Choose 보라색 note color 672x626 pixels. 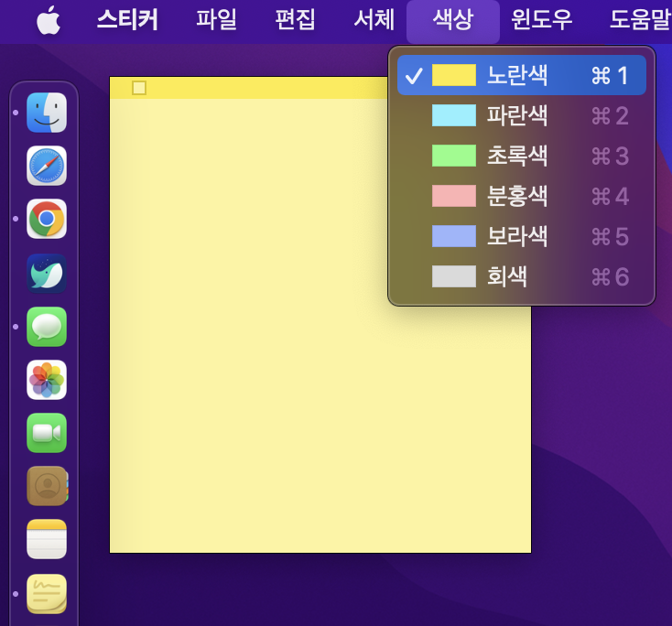522,236
